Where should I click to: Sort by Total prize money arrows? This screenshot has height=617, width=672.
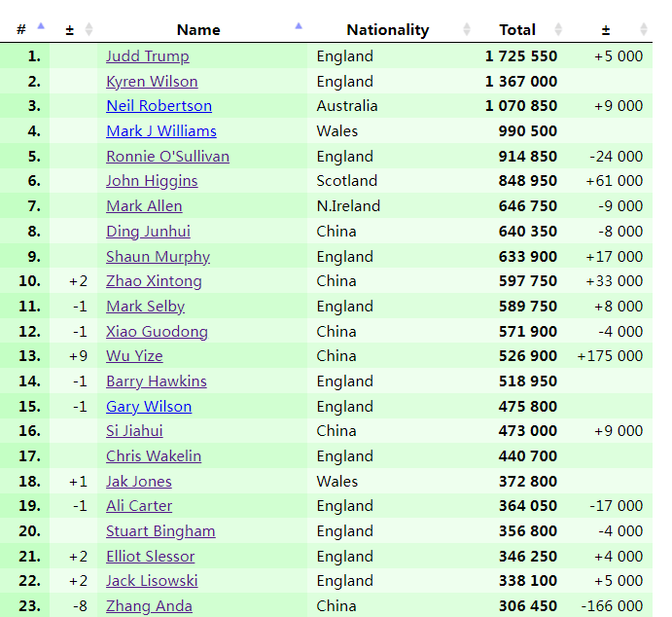558,29
